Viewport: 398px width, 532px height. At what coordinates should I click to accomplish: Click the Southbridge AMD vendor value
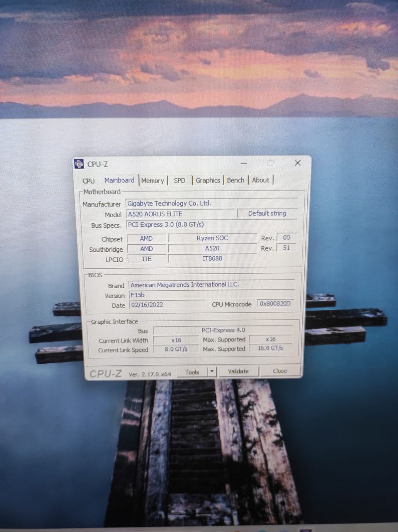146,249
